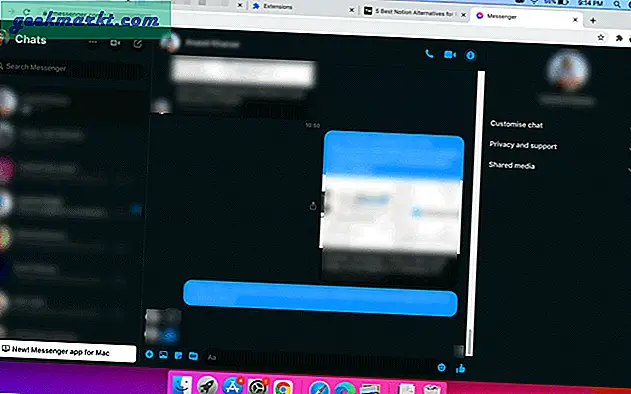Click the chat header avatar
The image size is (631, 394).
click(170, 42)
